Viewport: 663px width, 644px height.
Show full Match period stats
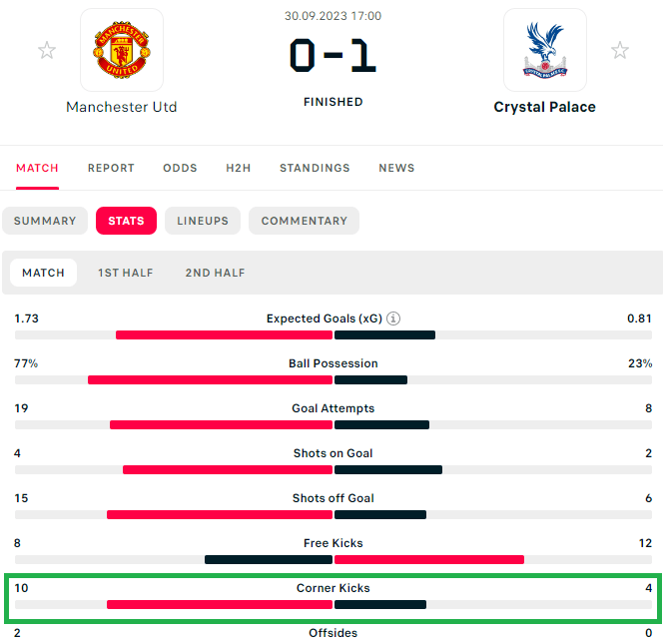point(43,273)
